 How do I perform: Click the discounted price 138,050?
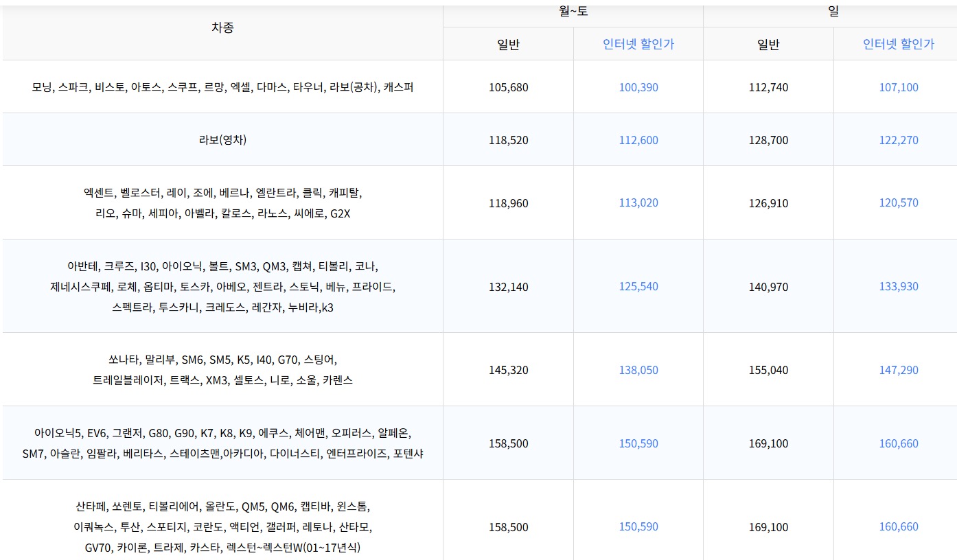638,370
